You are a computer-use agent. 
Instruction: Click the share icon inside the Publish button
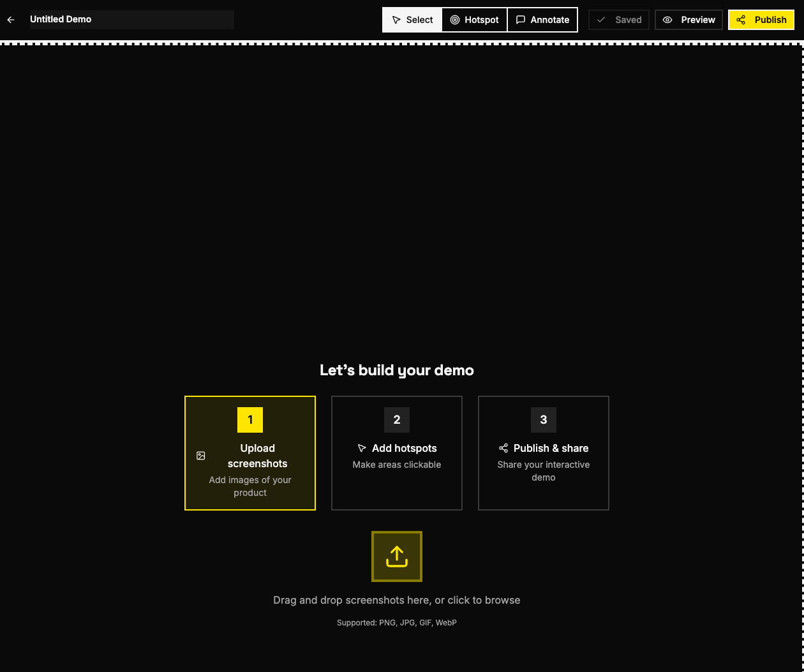(741, 20)
